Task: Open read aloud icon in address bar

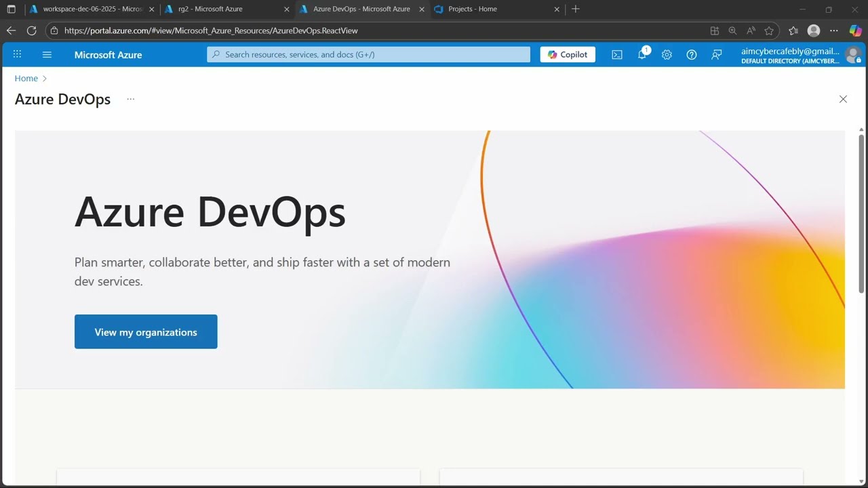Action: click(751, 30)
